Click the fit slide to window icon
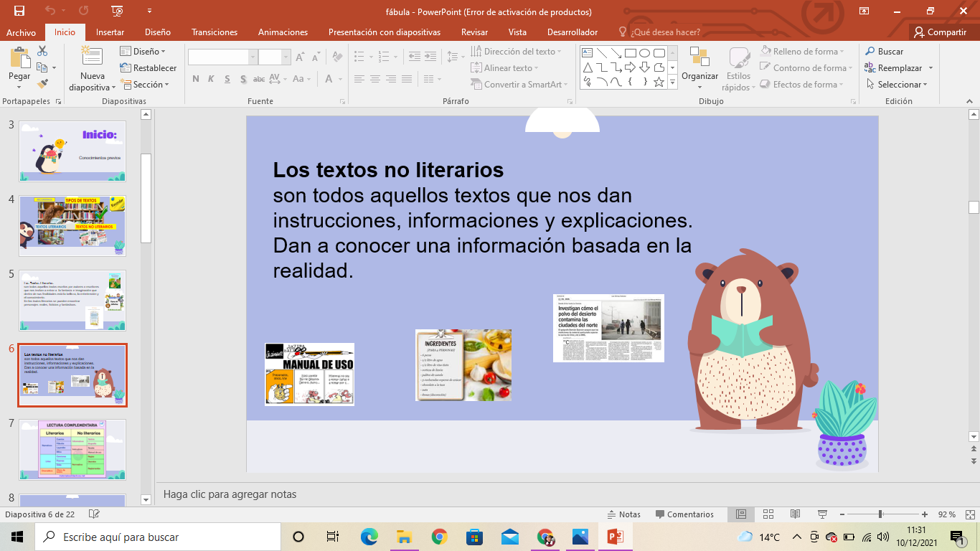This screenshot has height=551, width=980. click(970, 514)
